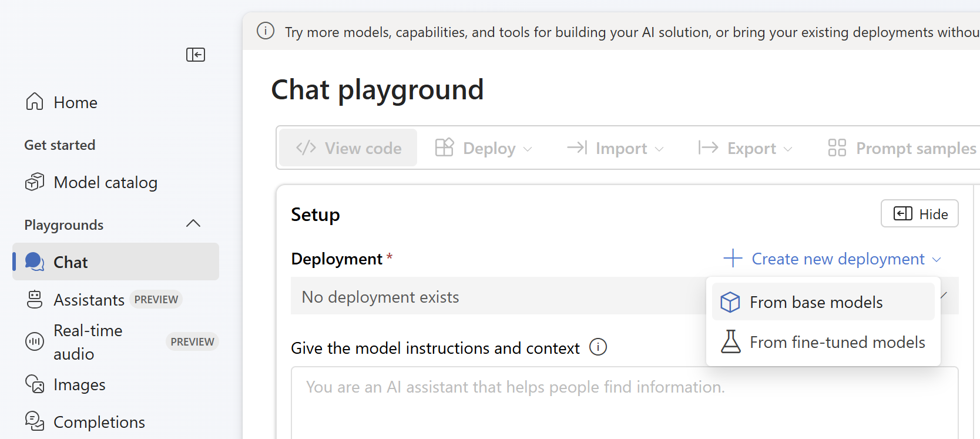Click the Model catalog cube icon
980x439 pixels.
tap(35, 182)
